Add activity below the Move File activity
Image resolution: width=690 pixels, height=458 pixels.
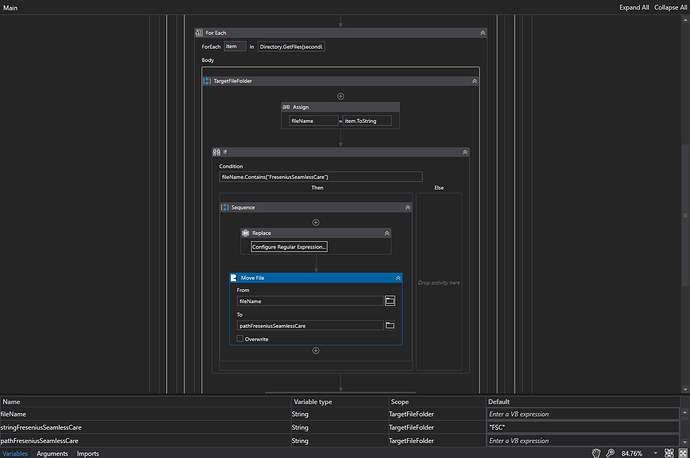click(x=316, y=351)
